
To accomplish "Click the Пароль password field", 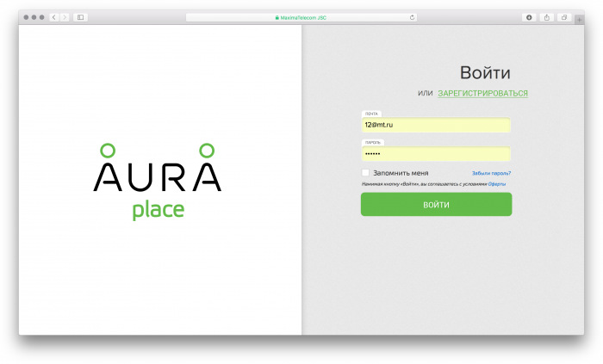I will [436, 153].
